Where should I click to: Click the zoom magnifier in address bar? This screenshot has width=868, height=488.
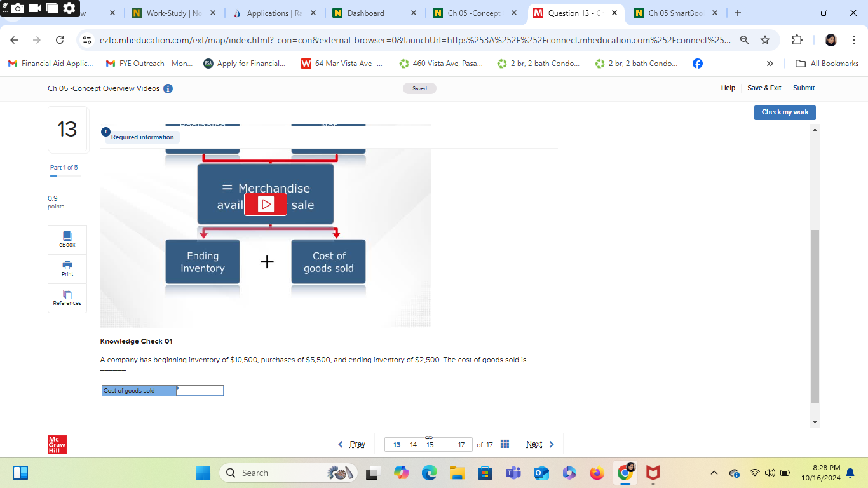coord(745,40)
